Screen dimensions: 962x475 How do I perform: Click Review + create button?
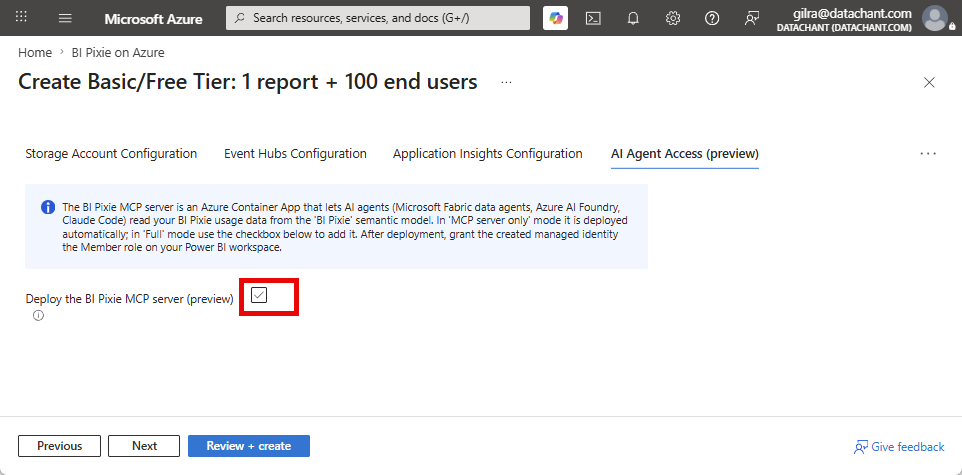[248, 446]
